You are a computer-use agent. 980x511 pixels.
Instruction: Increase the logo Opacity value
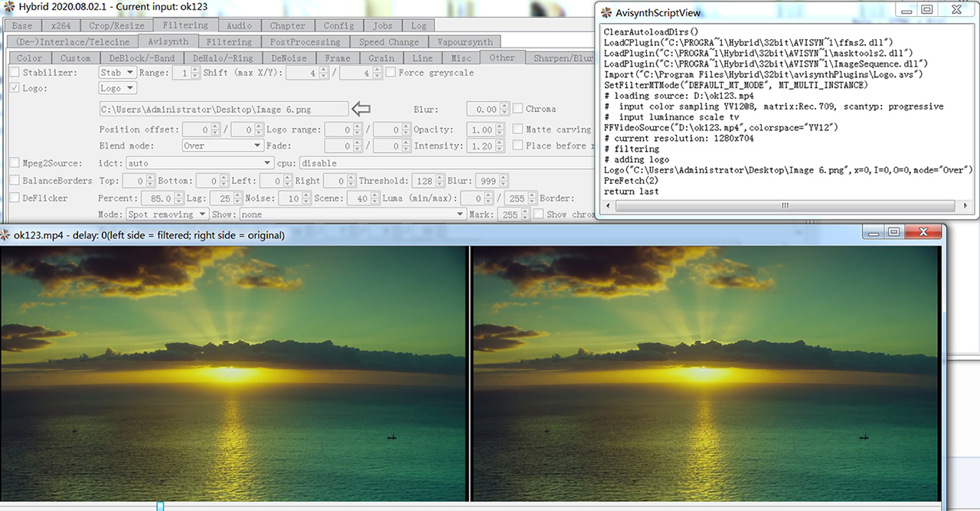[x=499, y=127]
